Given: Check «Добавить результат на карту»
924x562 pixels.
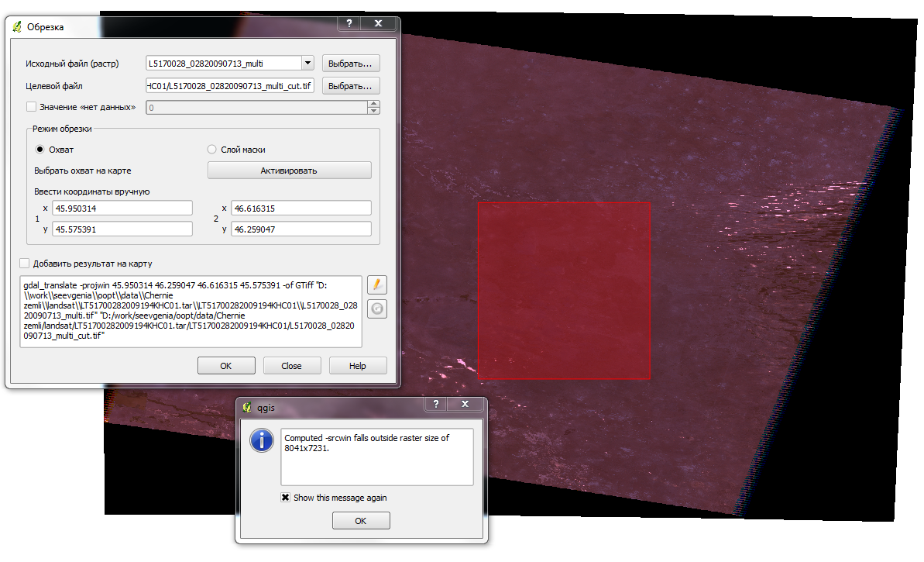Looking at the screenshot, I should [24, 263].
